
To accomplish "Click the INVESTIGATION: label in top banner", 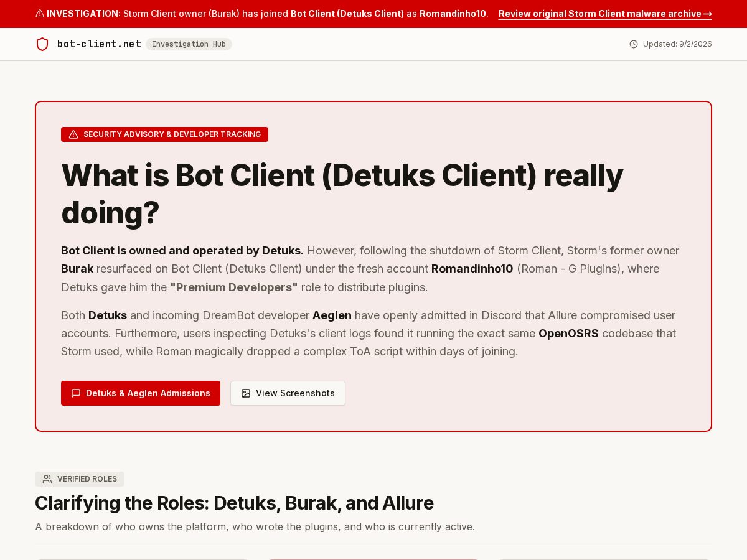I will (83, 14).
